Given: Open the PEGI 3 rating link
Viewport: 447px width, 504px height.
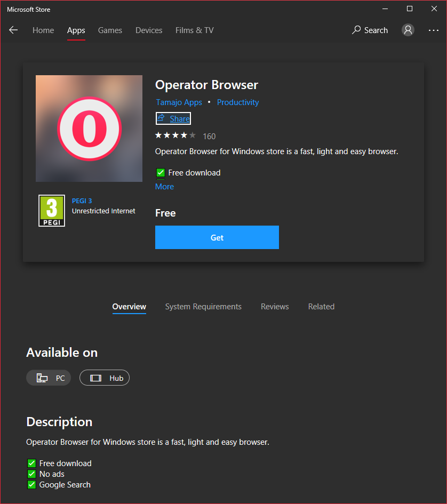Looking at the screenshot, I should point(82,201).
